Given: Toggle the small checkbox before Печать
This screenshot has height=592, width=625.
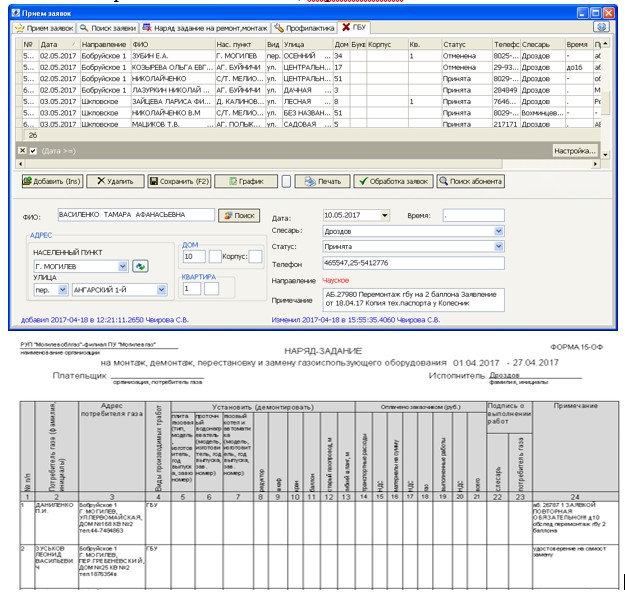Looking at the screenshot, I should [286, 181].
